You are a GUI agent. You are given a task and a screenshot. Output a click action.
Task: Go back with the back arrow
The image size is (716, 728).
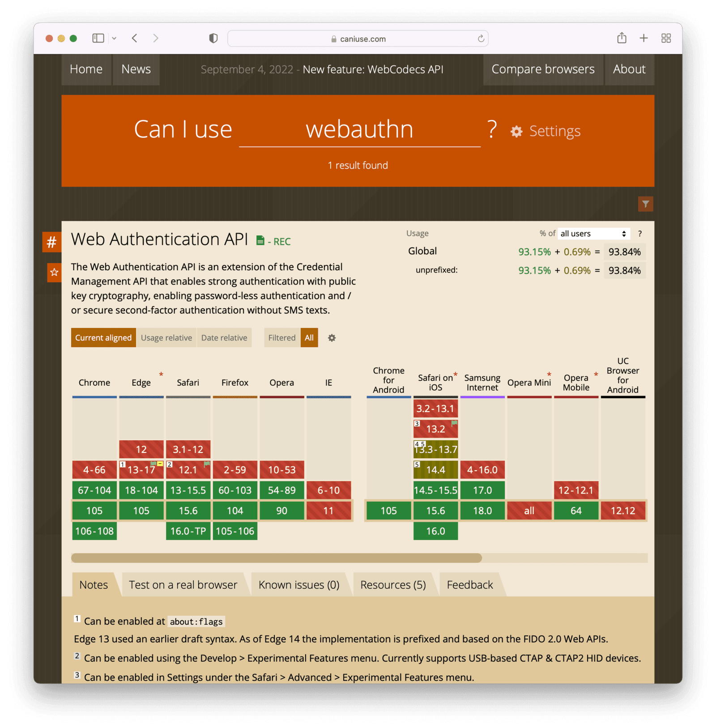click(135, 38)
